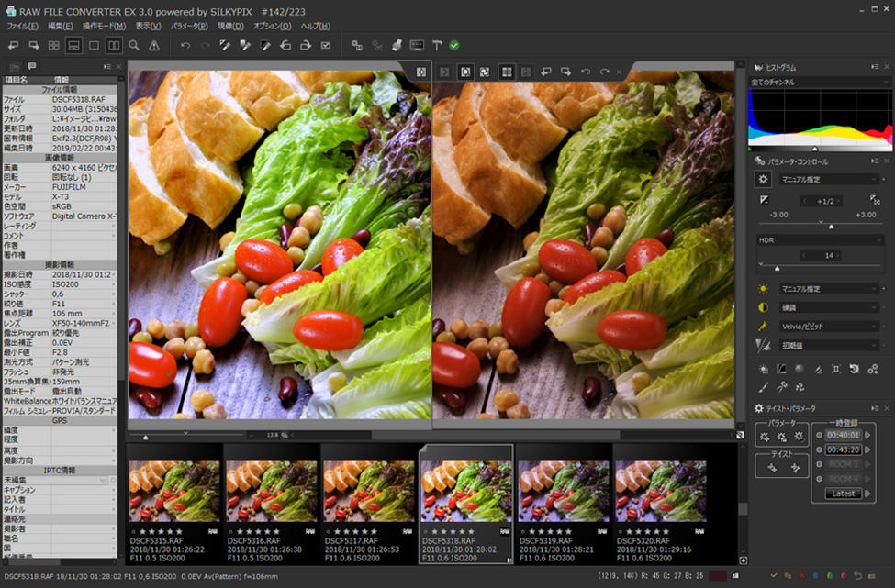Open batch development settings gear icon

tap(357, 46)
